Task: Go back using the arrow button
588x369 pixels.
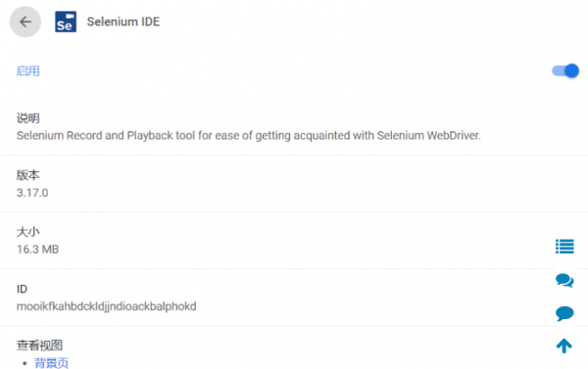Action: coord(25,22)
